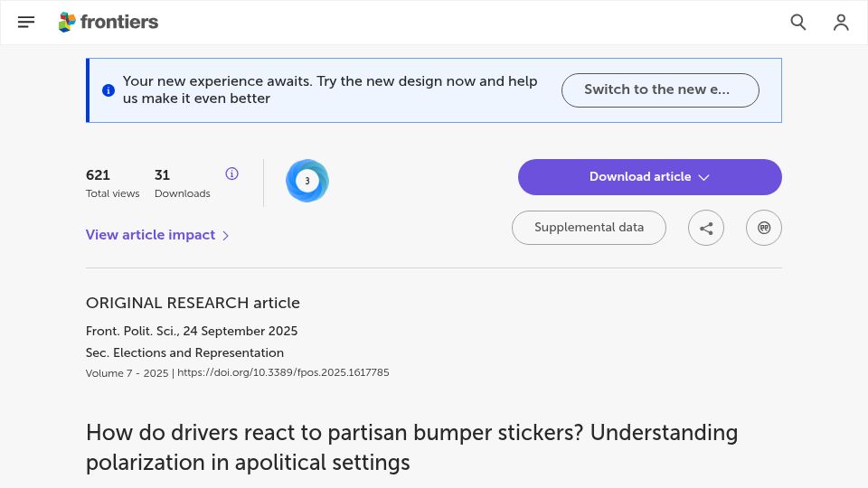Screen dimensions: 868x488
Task: Click the banner message text
Action: pyautogui.click(x=330, y=89)
